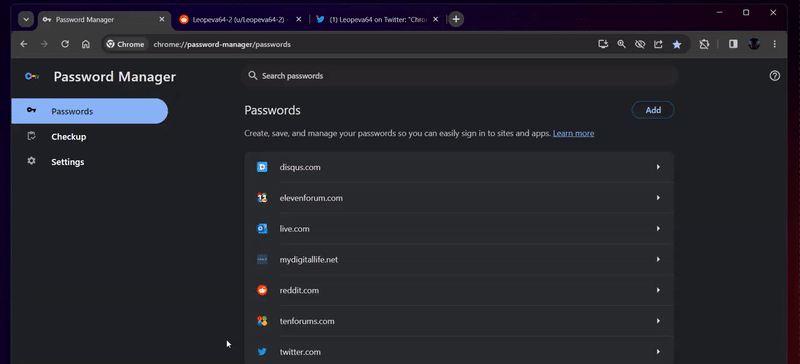The height and width of the screenshot is (364, 800).
Task: Open tab search dropdown chevron
Action: [26, 19]
